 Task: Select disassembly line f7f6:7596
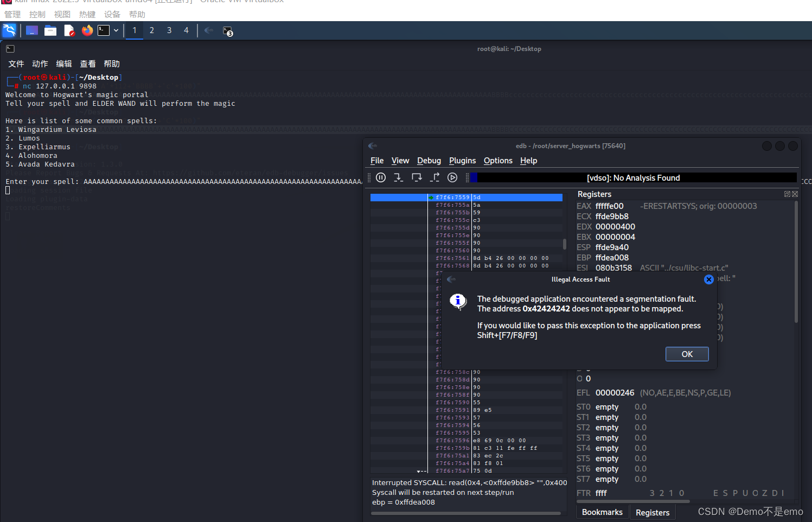pyautogui.click(x=466, y=441)
